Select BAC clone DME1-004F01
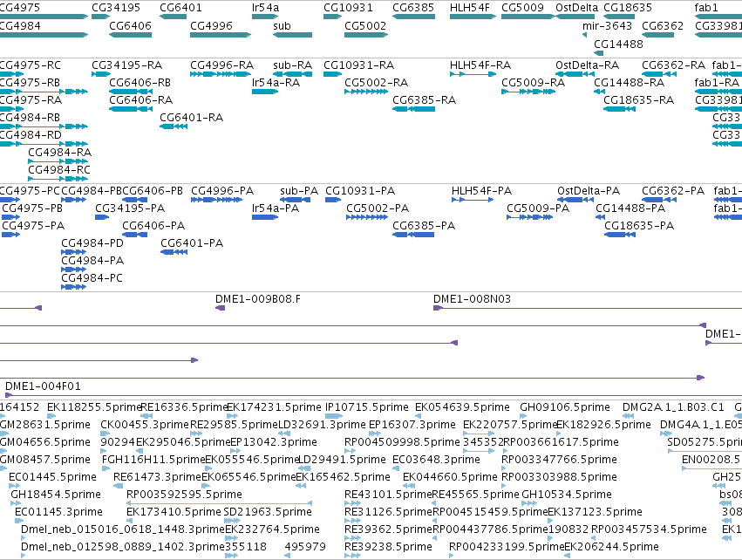This screenshot has width=742, height=560. pos(43,386)
